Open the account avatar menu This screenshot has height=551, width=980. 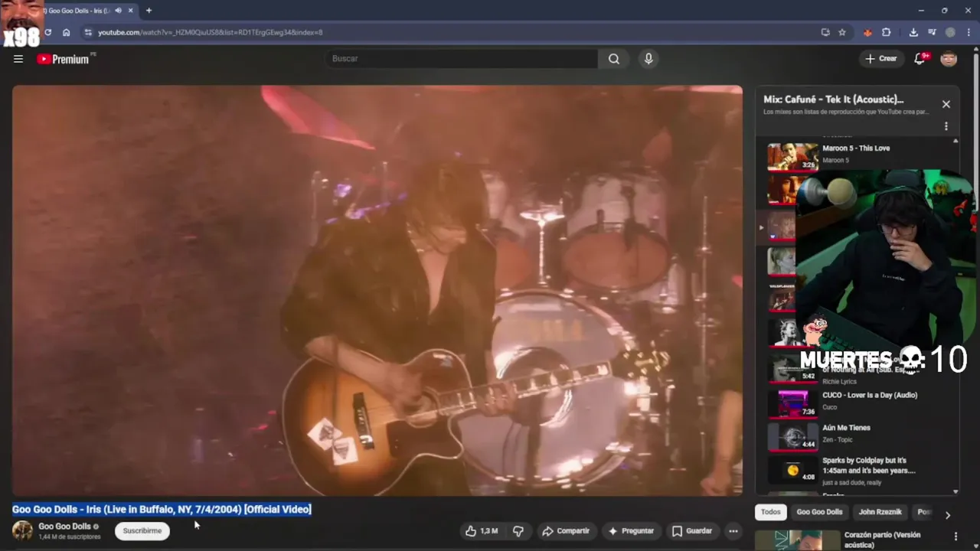coord(949,59)
